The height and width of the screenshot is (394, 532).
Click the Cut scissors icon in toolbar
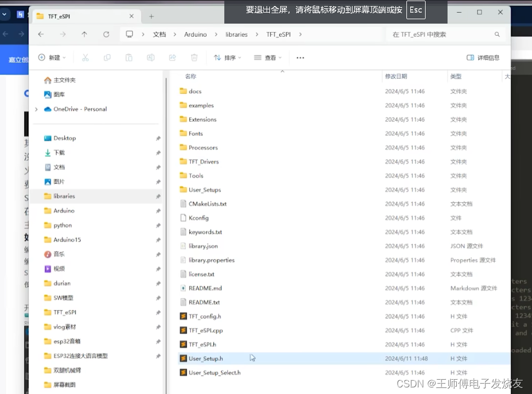tap(85, 58)
